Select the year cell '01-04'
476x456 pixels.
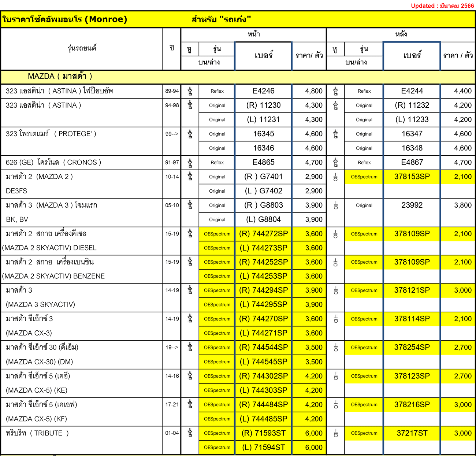(x=172, y=433)
